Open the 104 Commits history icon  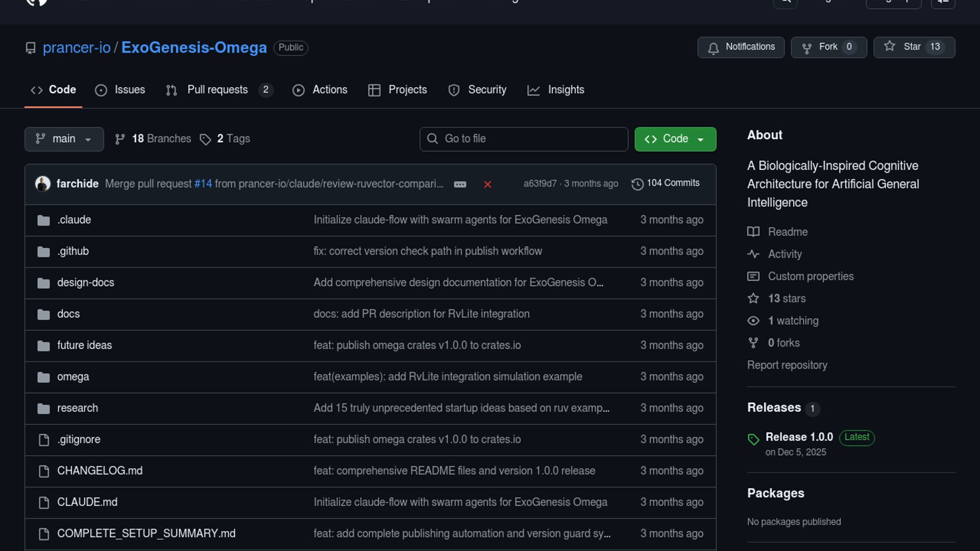click(x=637, y=184)
